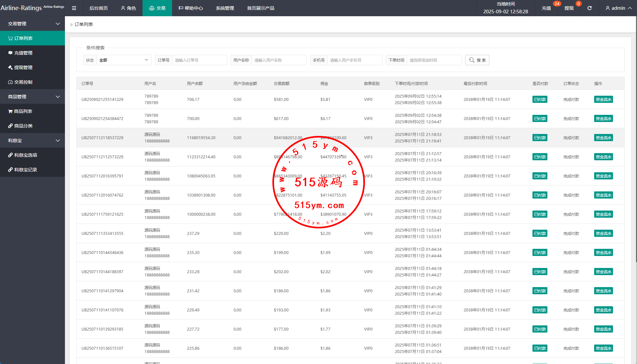Screen dimensions: 637x364
Task: Click the magnifier search button
Action: (477, 60)
